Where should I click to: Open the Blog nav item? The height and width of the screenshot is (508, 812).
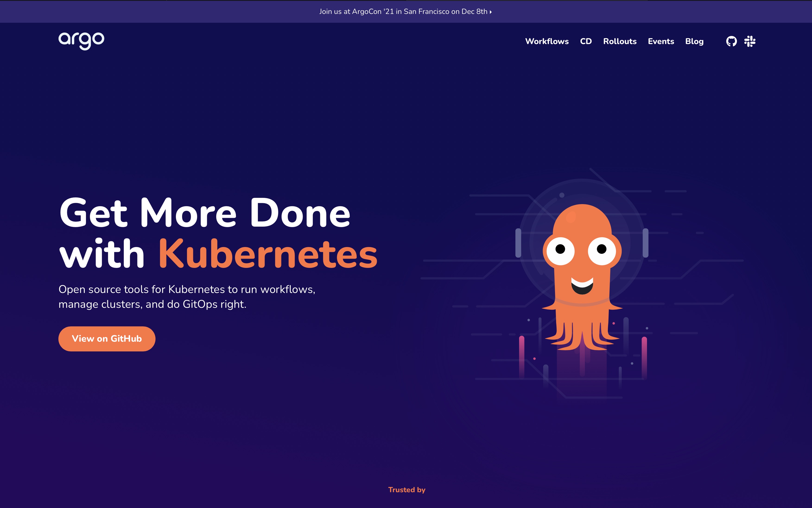694,41
